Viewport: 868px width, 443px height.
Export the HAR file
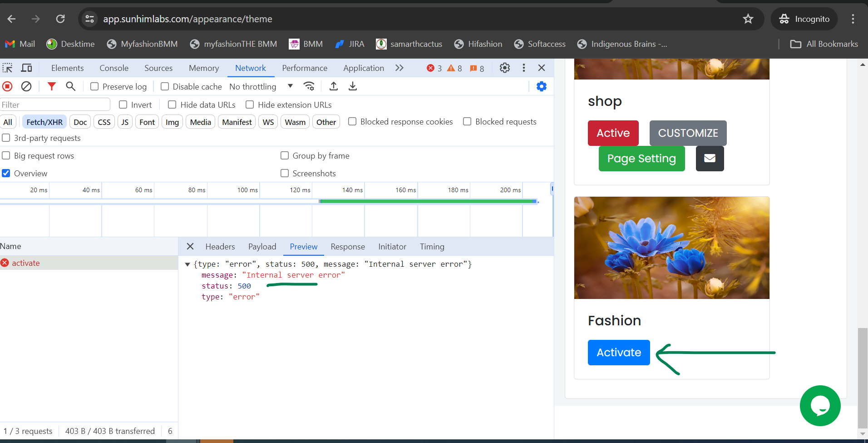pyautogui.click(x=353, y=86)
